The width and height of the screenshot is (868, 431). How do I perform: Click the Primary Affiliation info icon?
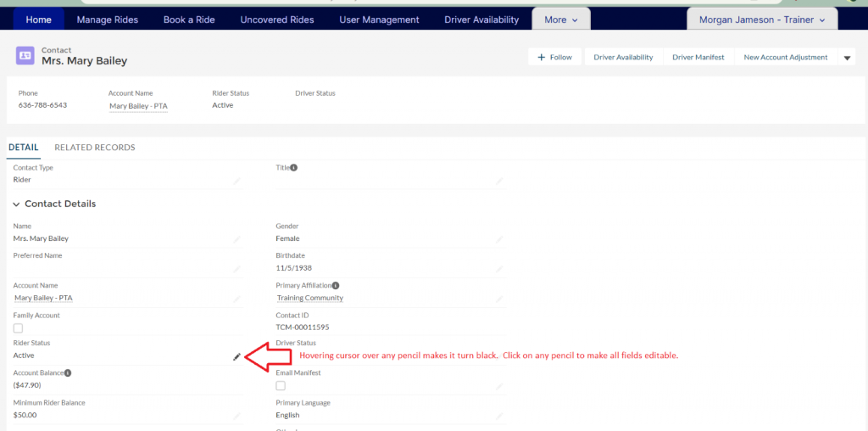[336, 286]
